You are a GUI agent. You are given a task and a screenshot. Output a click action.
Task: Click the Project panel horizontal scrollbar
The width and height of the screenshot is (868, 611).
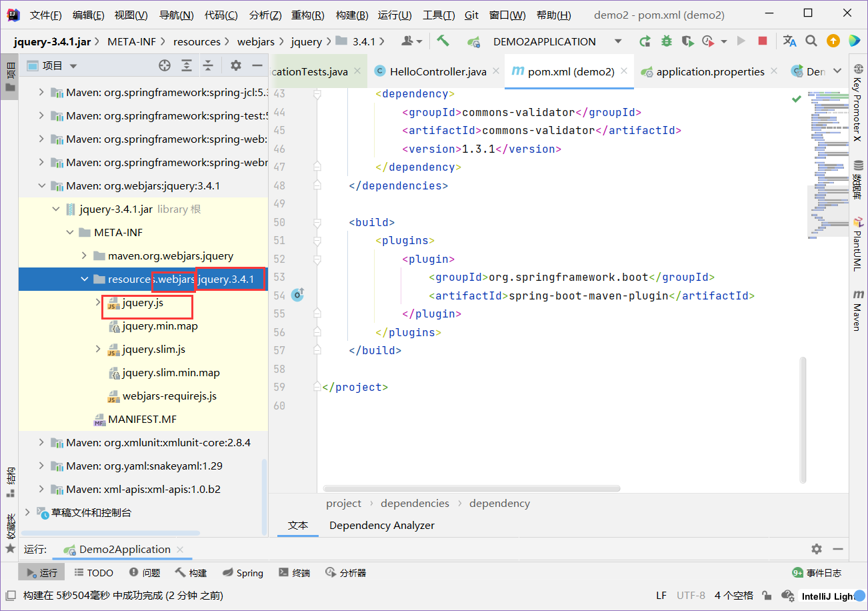click(111, 533)
